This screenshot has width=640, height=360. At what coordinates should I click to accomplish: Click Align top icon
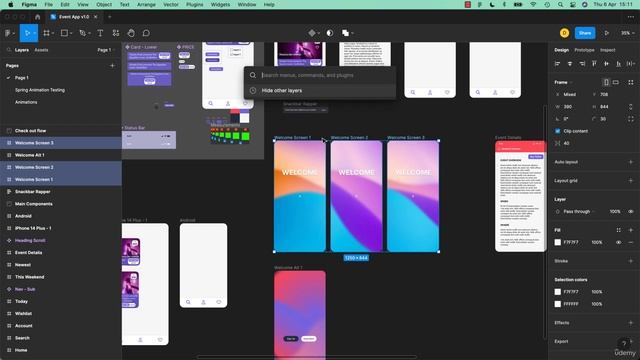pyautogui.click(x=594, y=64)
